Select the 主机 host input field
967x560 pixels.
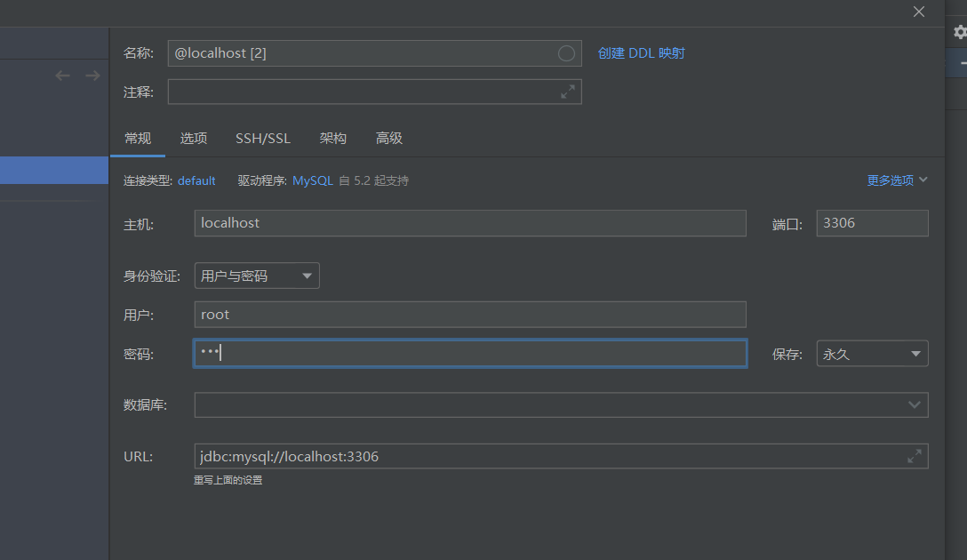click(x=469, y=223)
